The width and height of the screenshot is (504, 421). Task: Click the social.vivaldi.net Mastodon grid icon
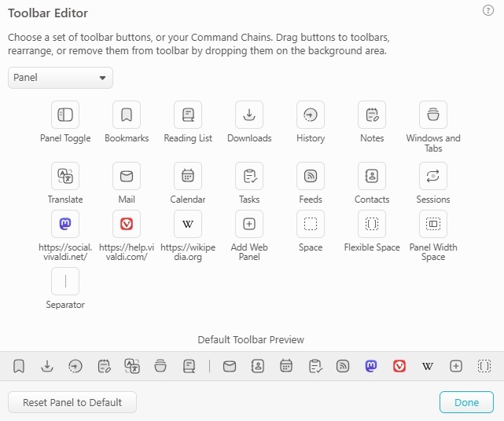pyautogui.click(x=65, y=224)
